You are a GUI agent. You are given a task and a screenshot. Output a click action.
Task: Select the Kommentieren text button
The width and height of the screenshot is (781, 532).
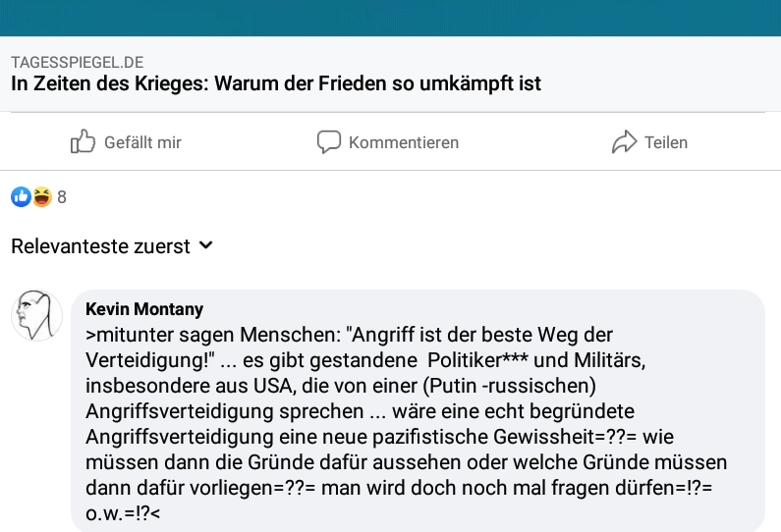click(404, 142)
